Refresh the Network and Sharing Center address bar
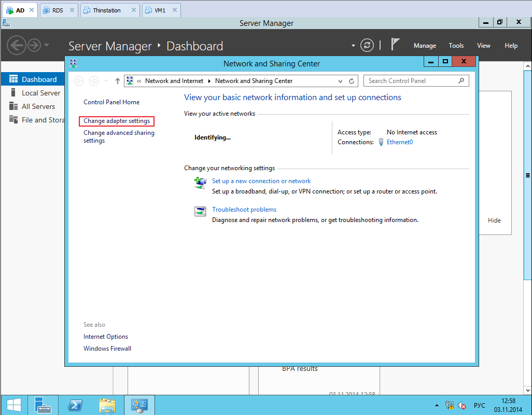The height and width of the screenshot is (415, 532). coord(352,81)
